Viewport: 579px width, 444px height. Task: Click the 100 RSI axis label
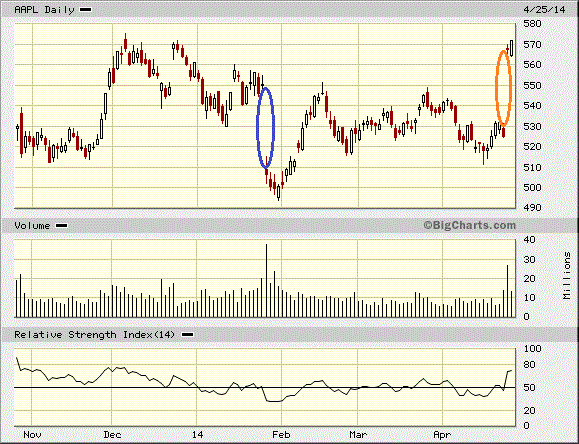(532, 349)
